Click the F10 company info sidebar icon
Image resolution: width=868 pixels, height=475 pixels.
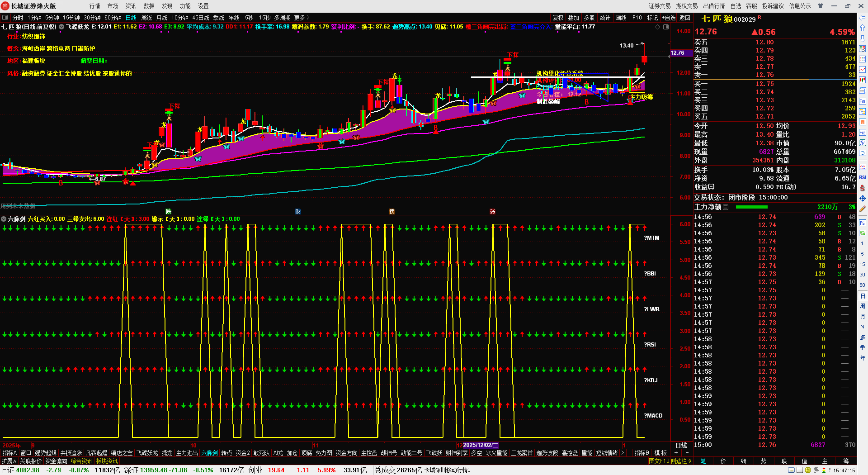(863, 101)
